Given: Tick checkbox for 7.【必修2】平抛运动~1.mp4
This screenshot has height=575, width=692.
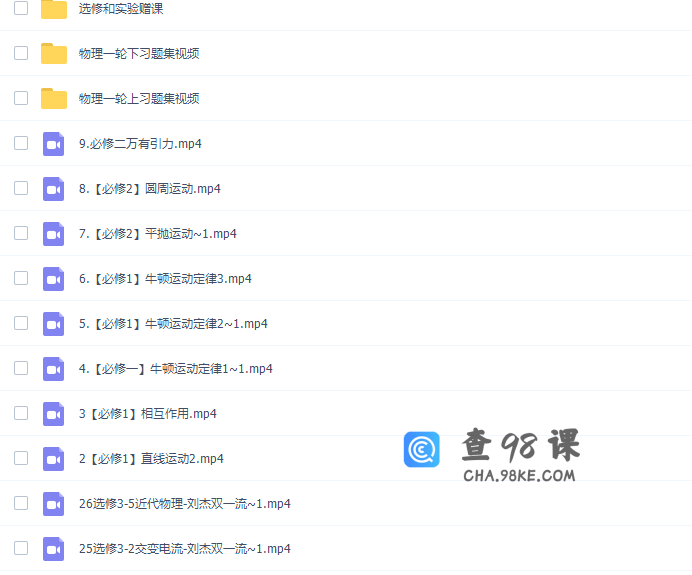Looking at the screenshot, I should click(21, 233).
